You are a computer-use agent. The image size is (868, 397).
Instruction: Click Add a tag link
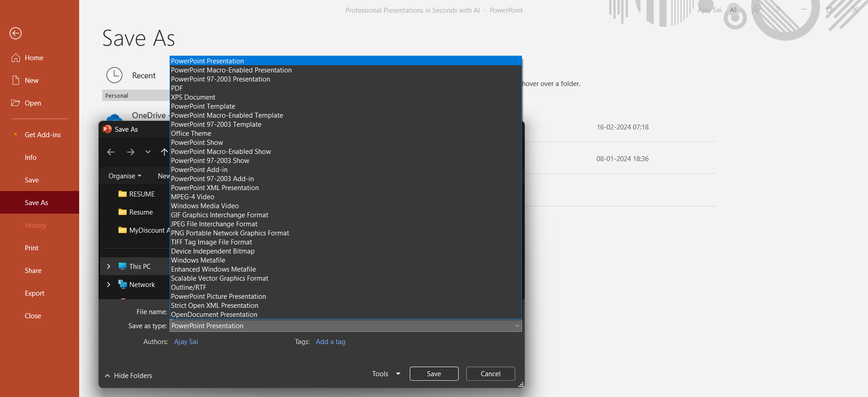click(330, 342)
